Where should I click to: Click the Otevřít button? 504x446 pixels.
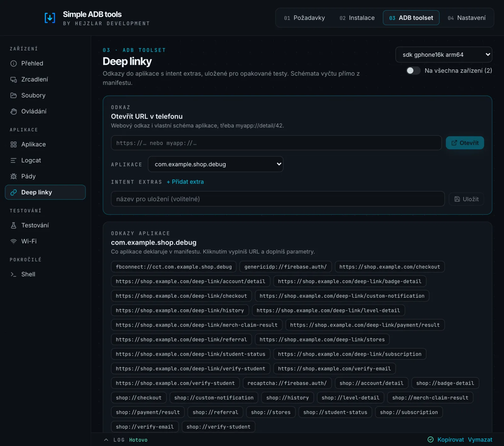click(465, 143)
